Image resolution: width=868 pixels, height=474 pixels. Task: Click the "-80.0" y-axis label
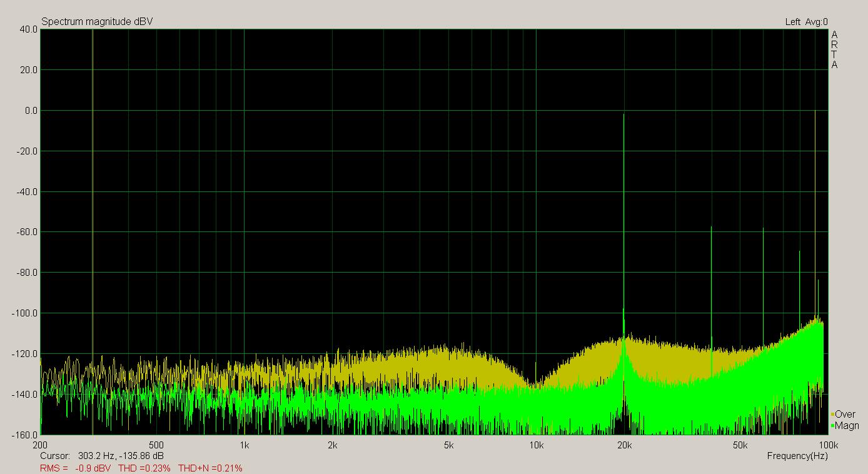[x=27, y=273]
